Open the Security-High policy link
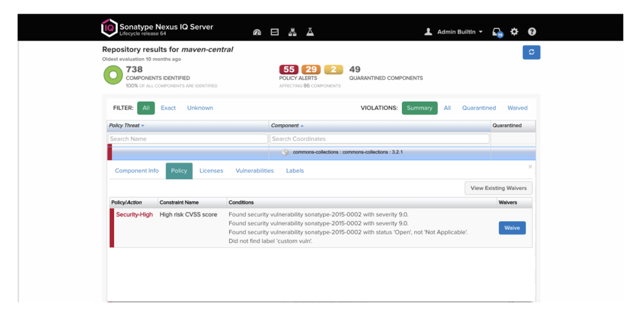644x313 pixels. tap(135, 214)
